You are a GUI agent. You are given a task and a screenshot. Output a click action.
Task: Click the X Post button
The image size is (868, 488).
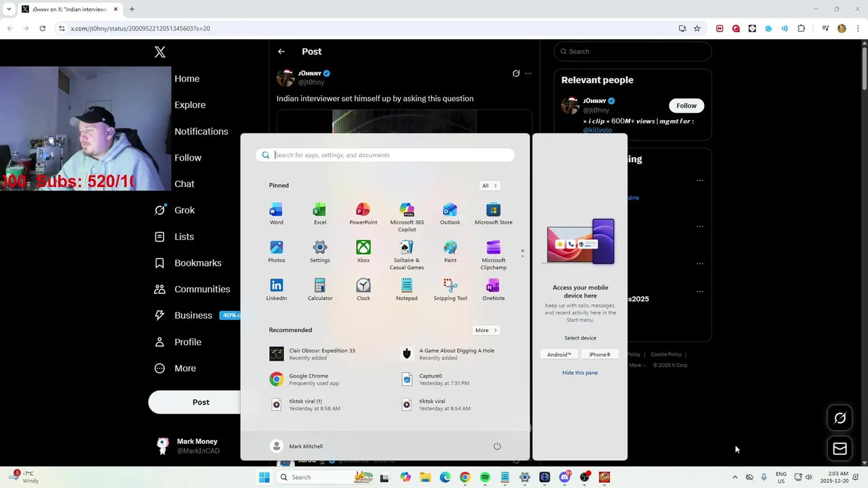(201, 402)
